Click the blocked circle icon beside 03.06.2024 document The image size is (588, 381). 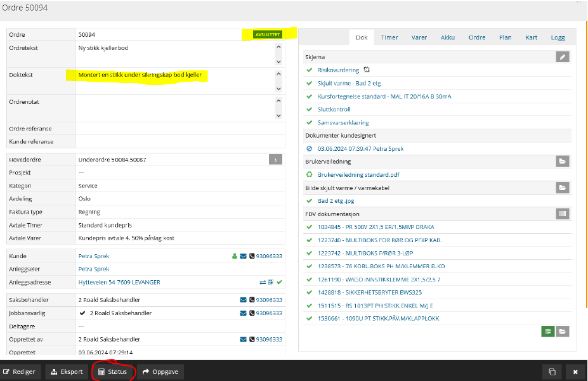pos(310,149)
